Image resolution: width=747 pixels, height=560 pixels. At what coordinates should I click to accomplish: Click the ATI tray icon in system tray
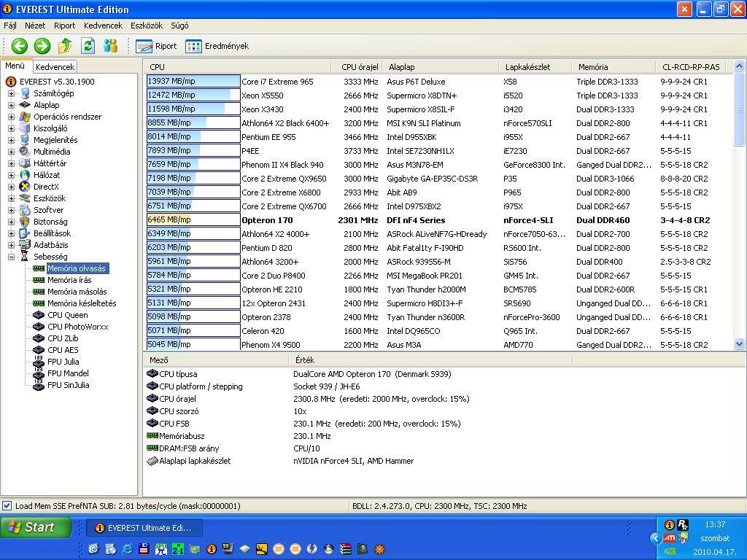[x=670, y=538]
